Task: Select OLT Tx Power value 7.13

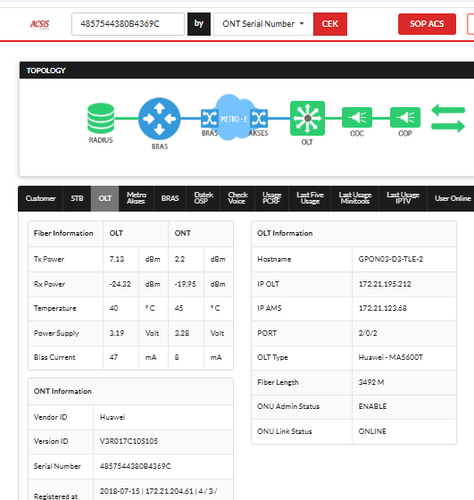Action: 117,259
